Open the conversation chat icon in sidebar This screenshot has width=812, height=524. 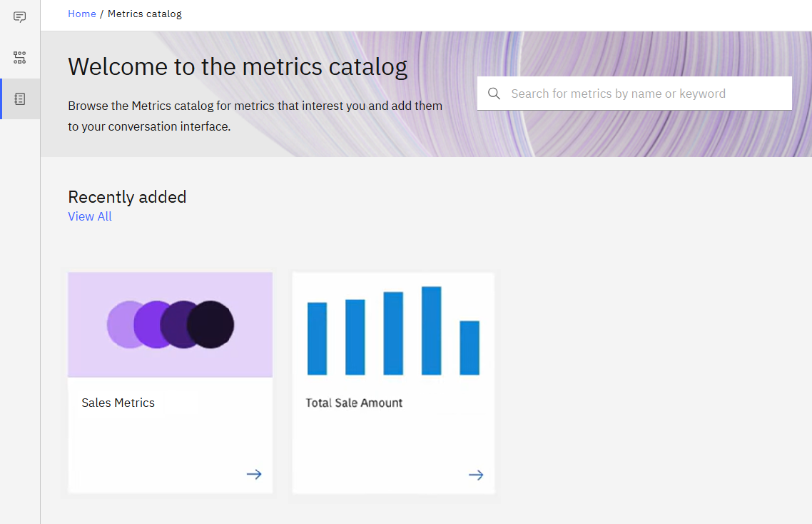pyautogui.click(x=20, y=17)
